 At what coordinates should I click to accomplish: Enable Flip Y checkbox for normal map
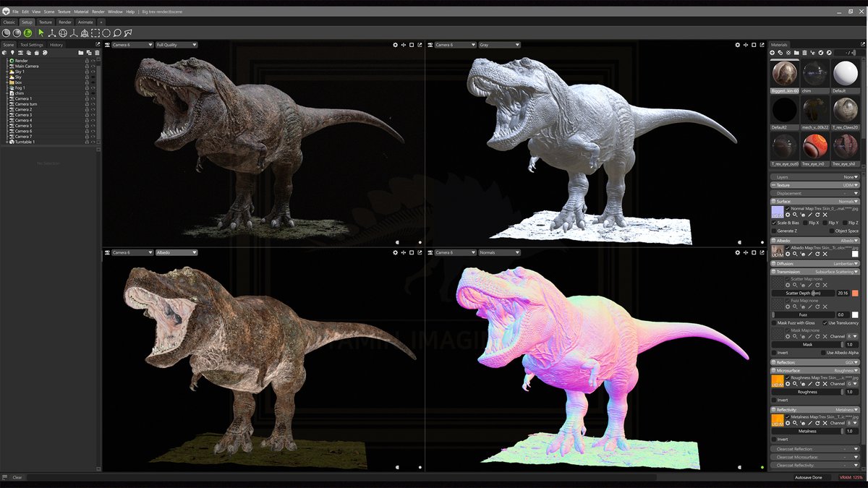click(825, 223)
